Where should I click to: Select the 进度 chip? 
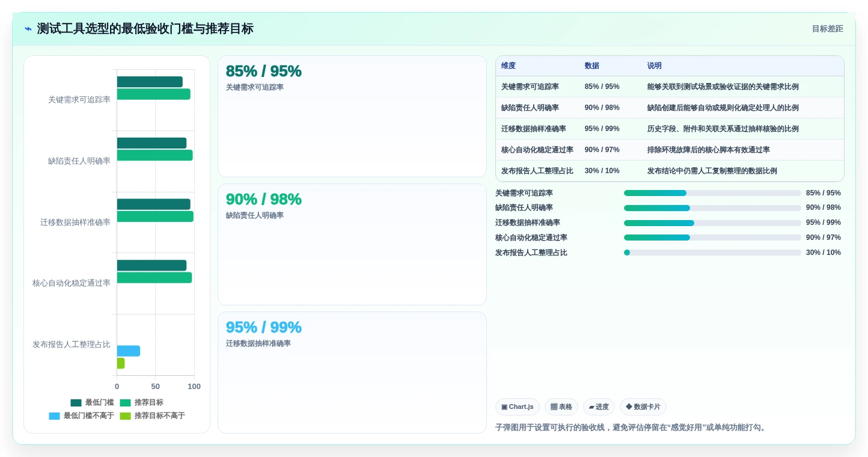(599, 407)
